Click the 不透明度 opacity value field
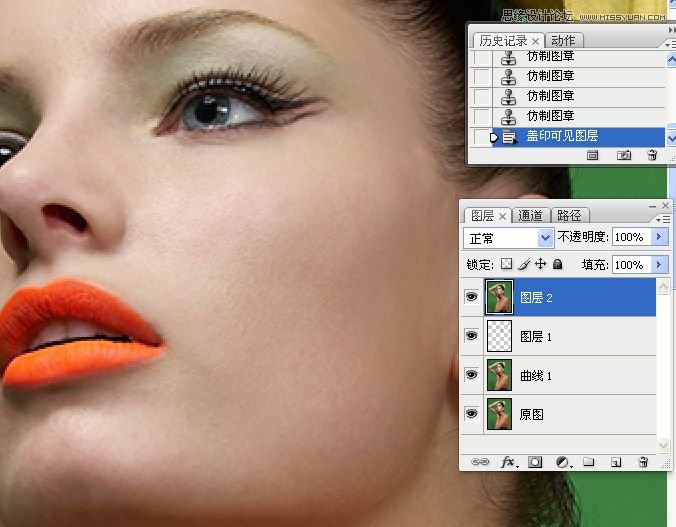Image resolution: width=676 pixels, height=527 pixels. click(x=631, y=237)
